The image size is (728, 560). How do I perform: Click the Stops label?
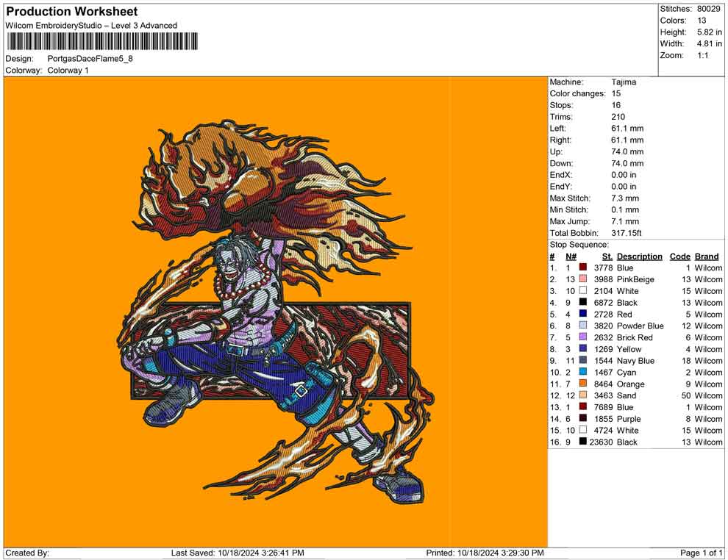[561, 105]
